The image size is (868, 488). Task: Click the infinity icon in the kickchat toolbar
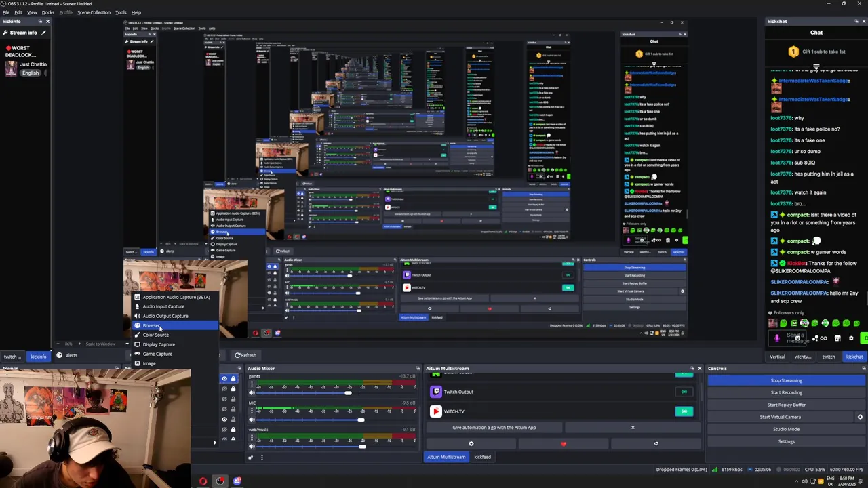823,338
